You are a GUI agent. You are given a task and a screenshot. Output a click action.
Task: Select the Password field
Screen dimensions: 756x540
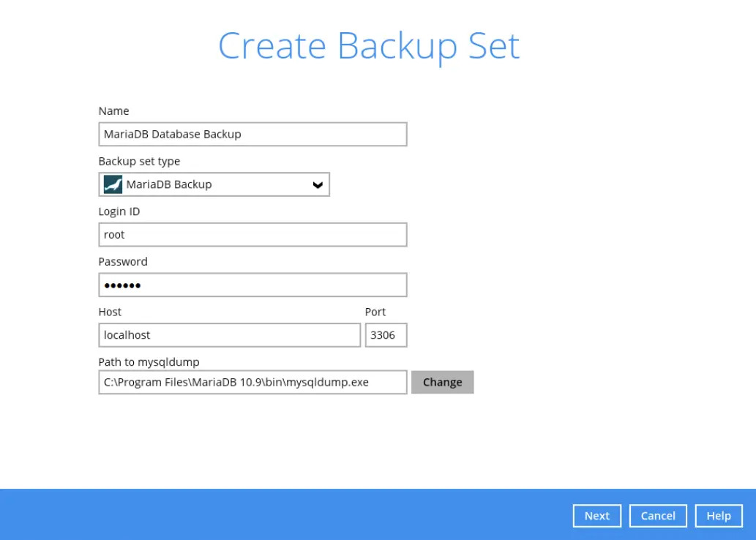coord(252,285)
